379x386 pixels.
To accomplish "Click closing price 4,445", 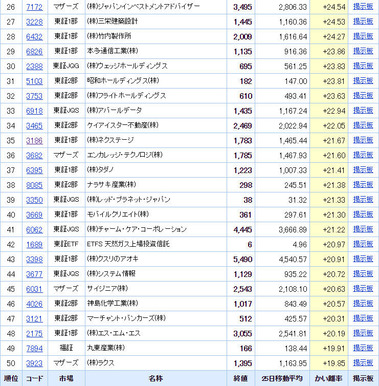I will (242, 230).
